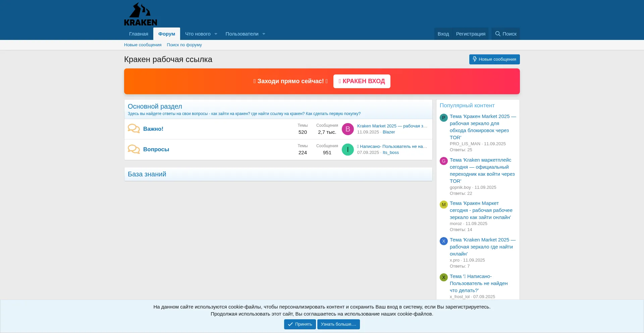Click the Узнать больше.... cookie button
Viewport: 644px width, 333px height.
point(338,324)
